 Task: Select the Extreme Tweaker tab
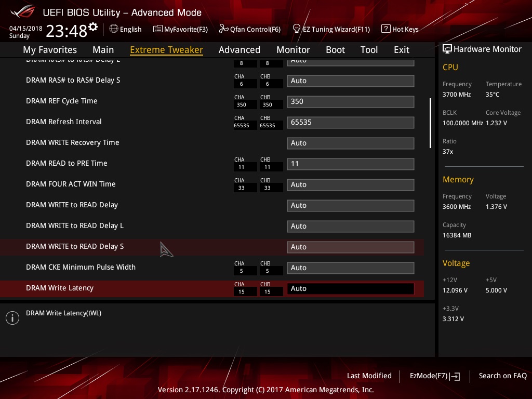tap(167, 50)
